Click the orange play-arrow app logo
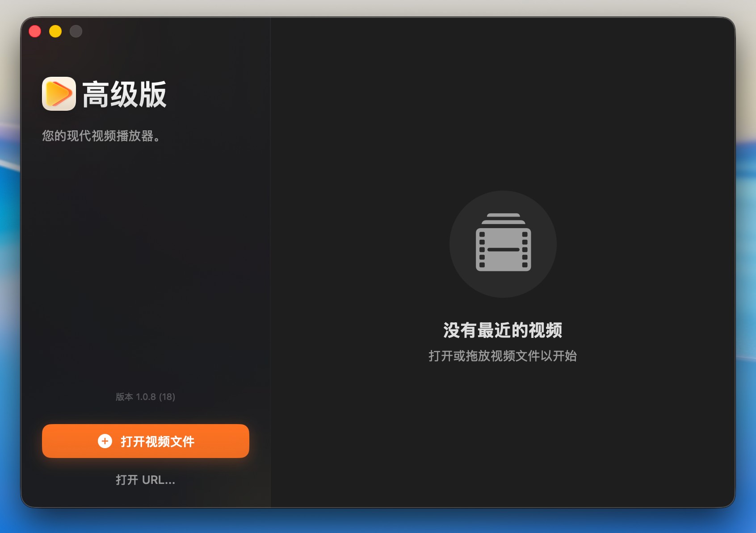756x533 pixels. tap(59, 94)
